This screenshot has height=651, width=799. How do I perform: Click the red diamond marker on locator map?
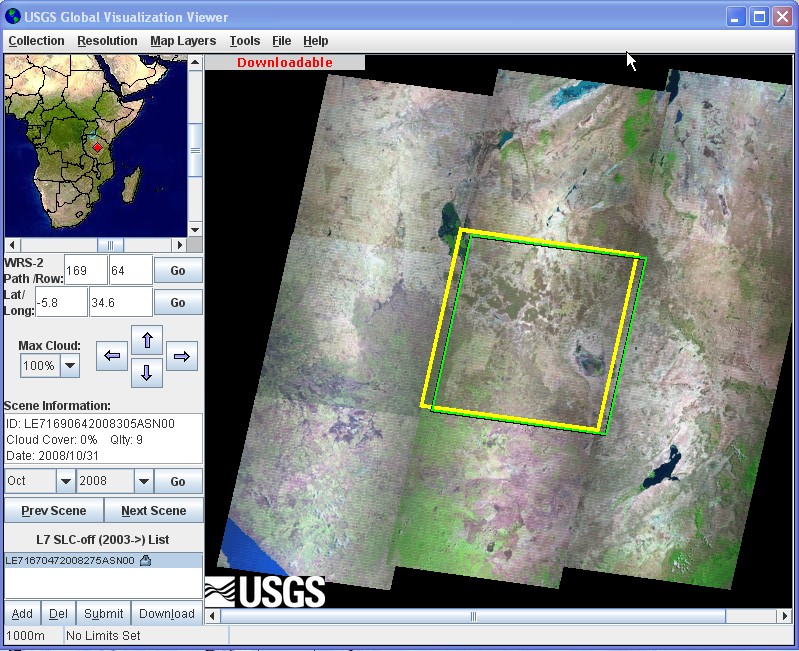coord(97,148)
